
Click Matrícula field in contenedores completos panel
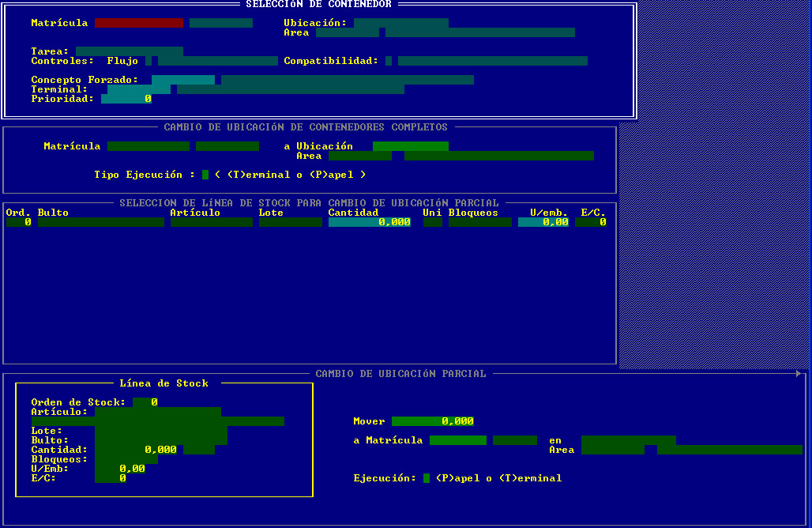pos(148,146)
